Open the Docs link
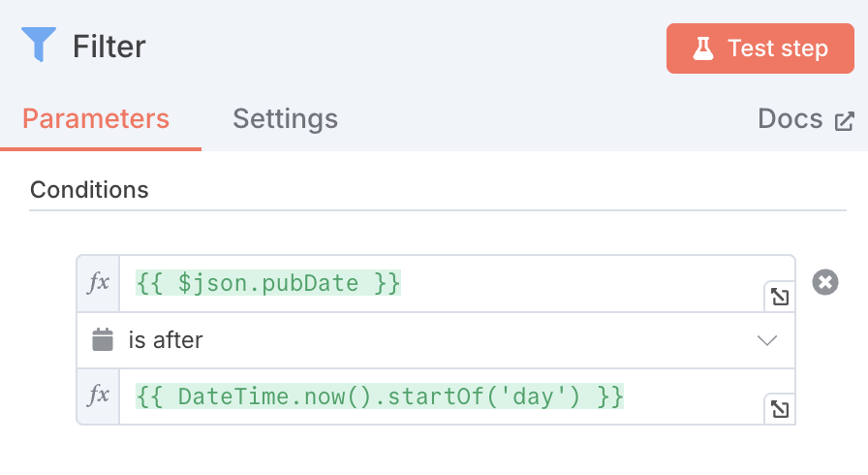The image size is (868, 475). 790,119
